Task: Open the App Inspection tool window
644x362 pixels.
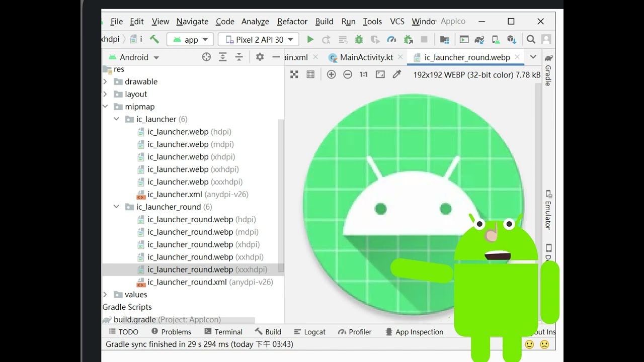Action: pyautogui.click(x=414, y=332)
